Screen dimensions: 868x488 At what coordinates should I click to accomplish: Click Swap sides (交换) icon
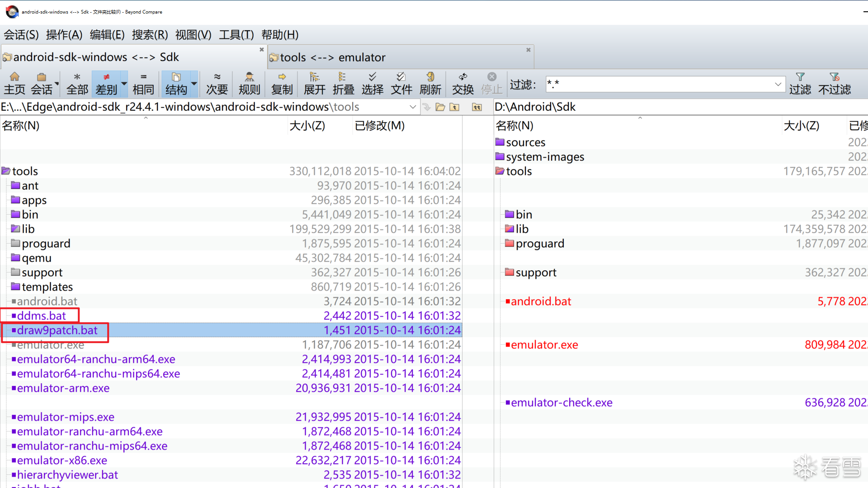[x=463, y=84]
